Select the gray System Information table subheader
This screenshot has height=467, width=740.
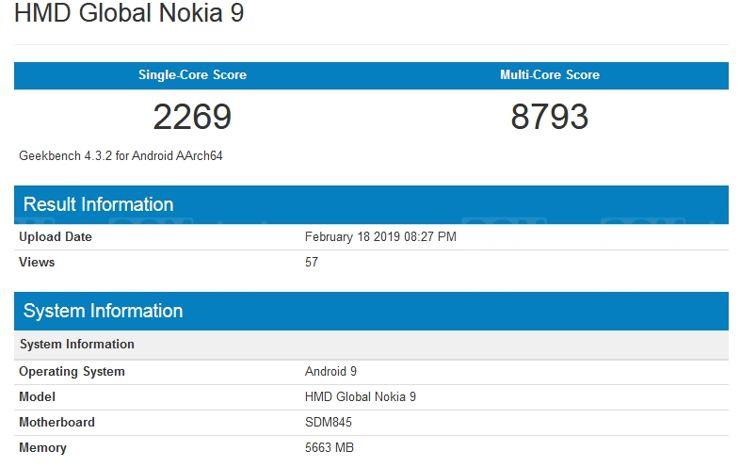point(371,344)
